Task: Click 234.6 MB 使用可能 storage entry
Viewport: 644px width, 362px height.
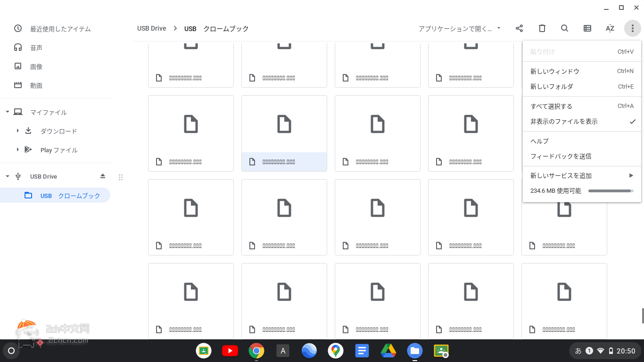Action: tap(582, 191)
